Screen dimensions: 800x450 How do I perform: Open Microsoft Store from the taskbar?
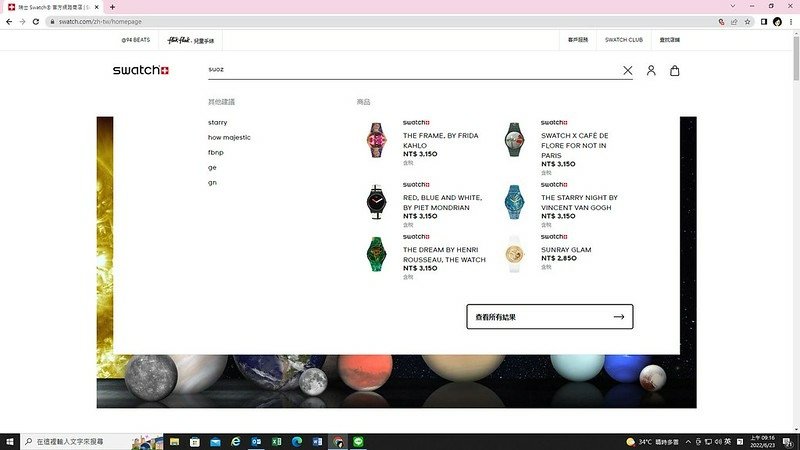coord(195,442)
